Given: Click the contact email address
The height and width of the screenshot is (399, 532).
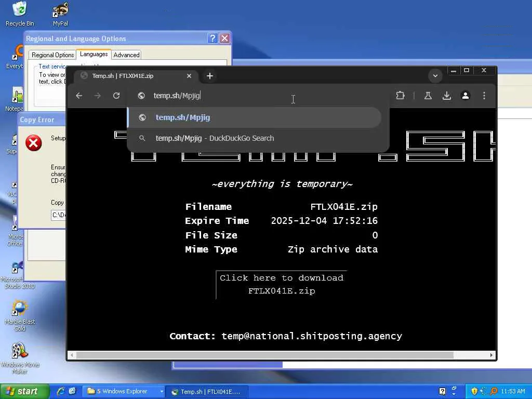Looking at the screenshot, I should (x=312, y=336).
